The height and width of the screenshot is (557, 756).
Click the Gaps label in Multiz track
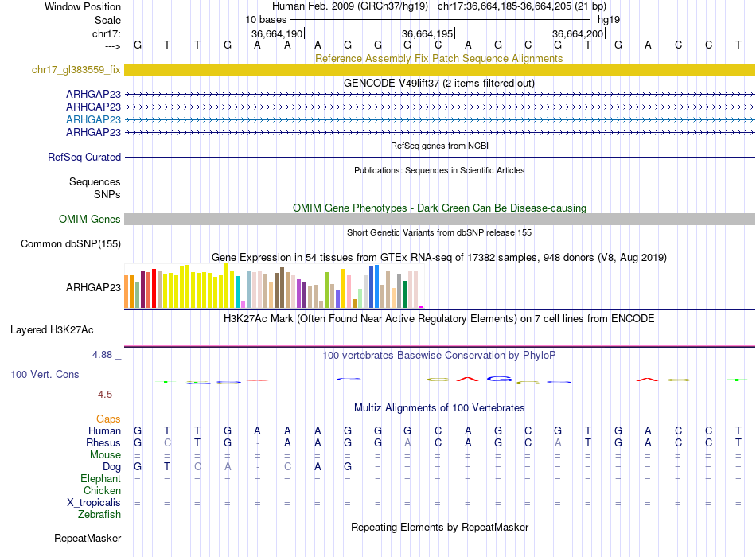point(108,419)
